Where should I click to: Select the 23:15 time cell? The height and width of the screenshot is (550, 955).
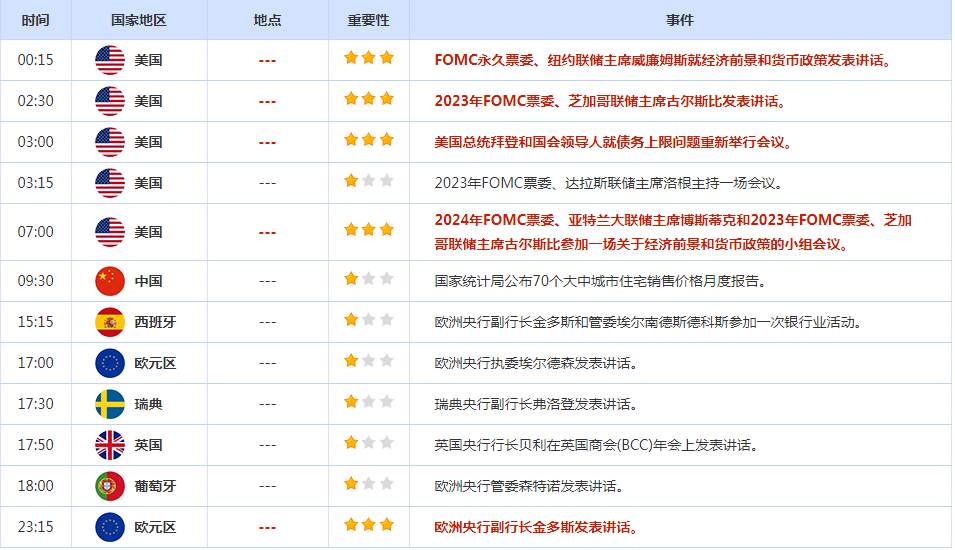coord(35,527)
